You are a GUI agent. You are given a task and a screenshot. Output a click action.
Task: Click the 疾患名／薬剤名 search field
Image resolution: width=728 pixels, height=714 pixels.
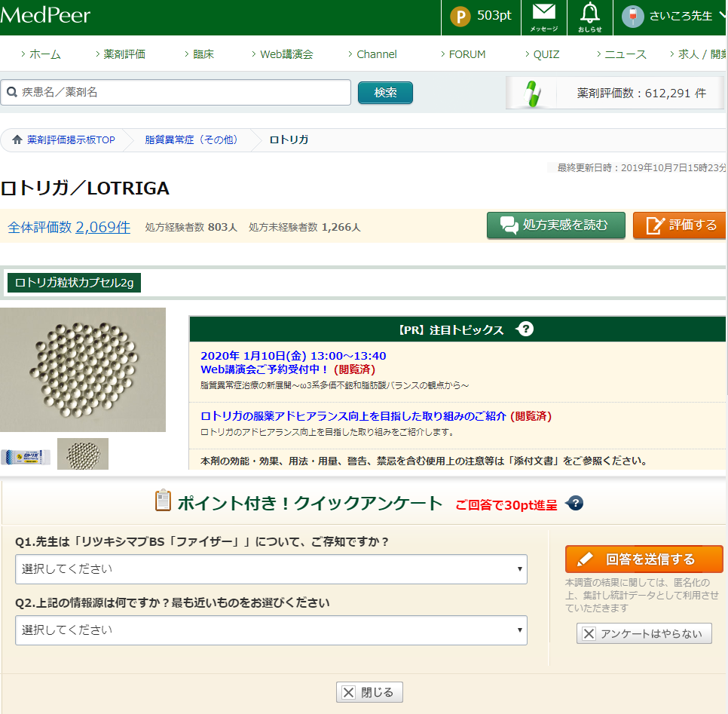coord(176,92)
